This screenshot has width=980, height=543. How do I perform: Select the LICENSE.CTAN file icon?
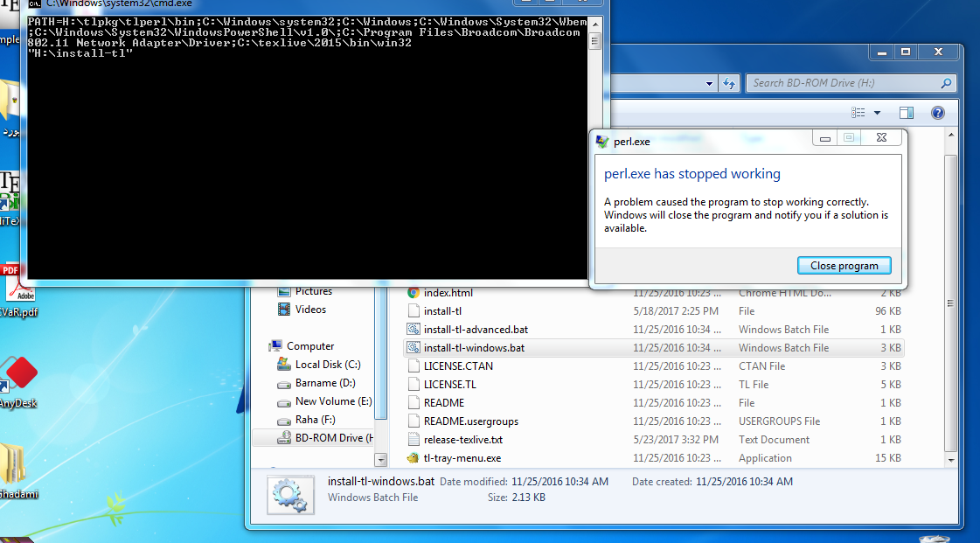pos(414,366)
